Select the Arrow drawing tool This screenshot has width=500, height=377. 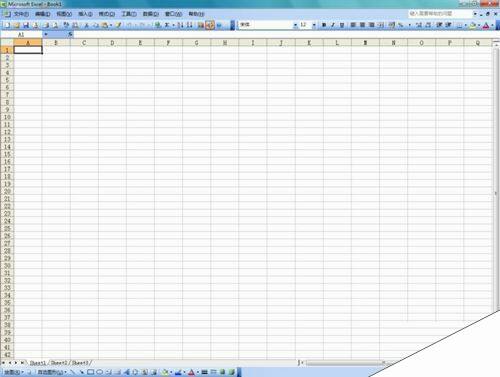point(82,372)
